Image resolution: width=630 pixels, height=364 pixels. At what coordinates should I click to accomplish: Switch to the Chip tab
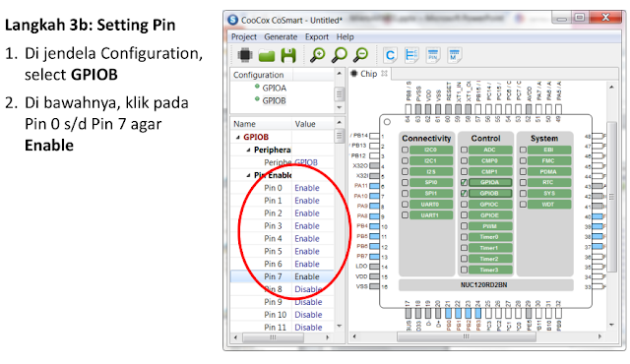pyautogui.click(x=368, y=74)
